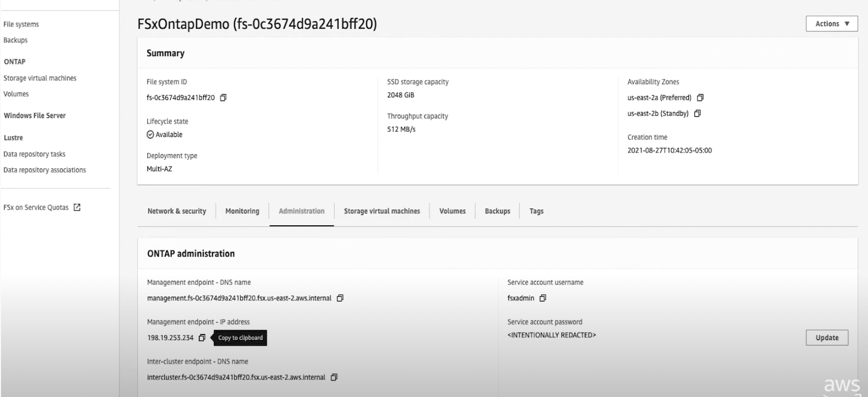868x397 pixels.
Task: Open Storage virtual machines in sidebar
Action: click(40, 78)
